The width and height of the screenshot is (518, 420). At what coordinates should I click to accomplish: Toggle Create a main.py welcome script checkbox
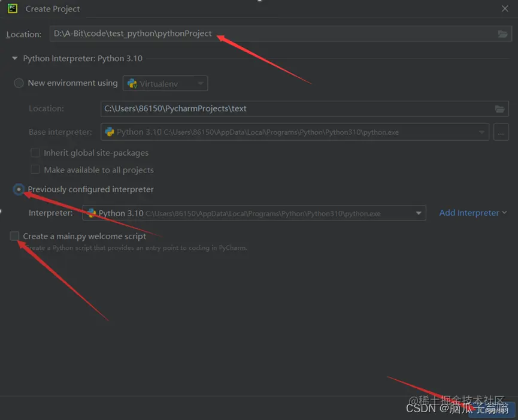pyautogui.click(x=14, y=236)
